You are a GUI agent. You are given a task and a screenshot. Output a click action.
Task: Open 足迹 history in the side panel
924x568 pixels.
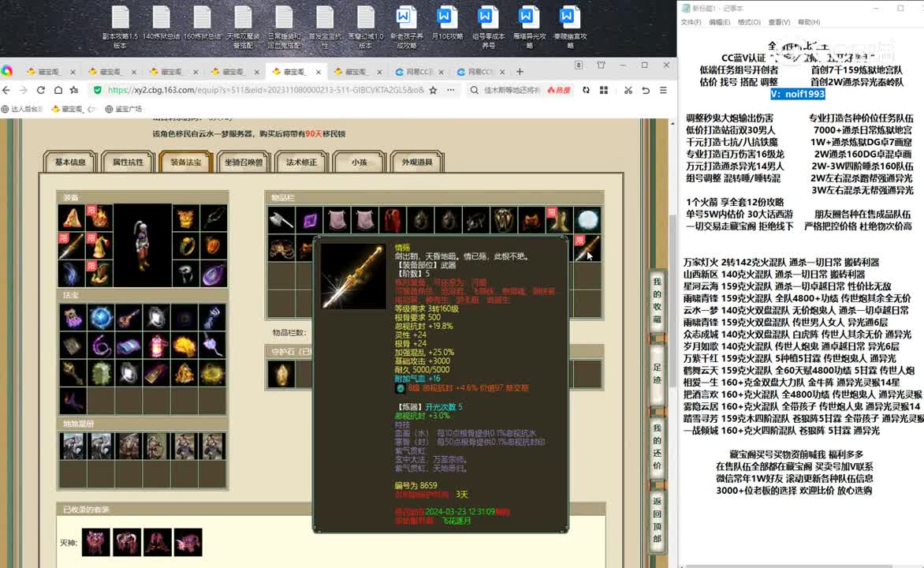(657, 373)
